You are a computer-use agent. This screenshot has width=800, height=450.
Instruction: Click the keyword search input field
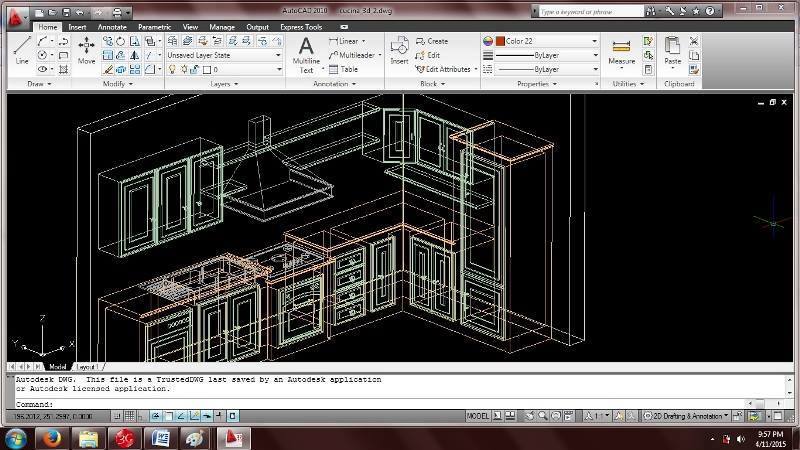[x=590, y=11]
